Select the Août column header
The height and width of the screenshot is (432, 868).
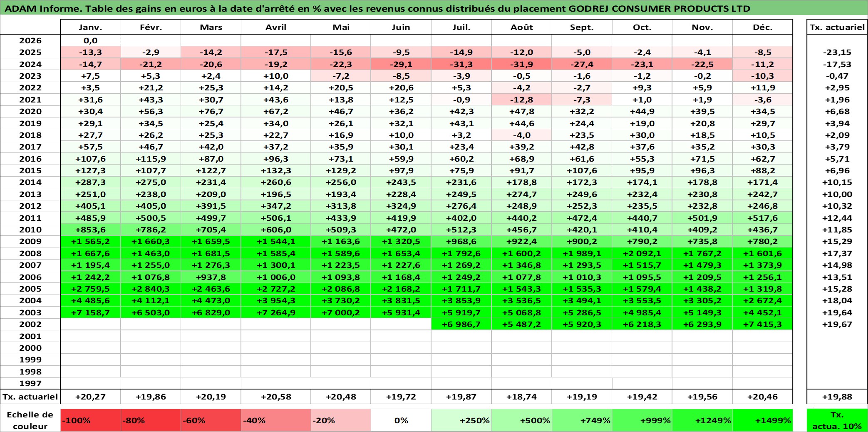click(x=522, y=27)
